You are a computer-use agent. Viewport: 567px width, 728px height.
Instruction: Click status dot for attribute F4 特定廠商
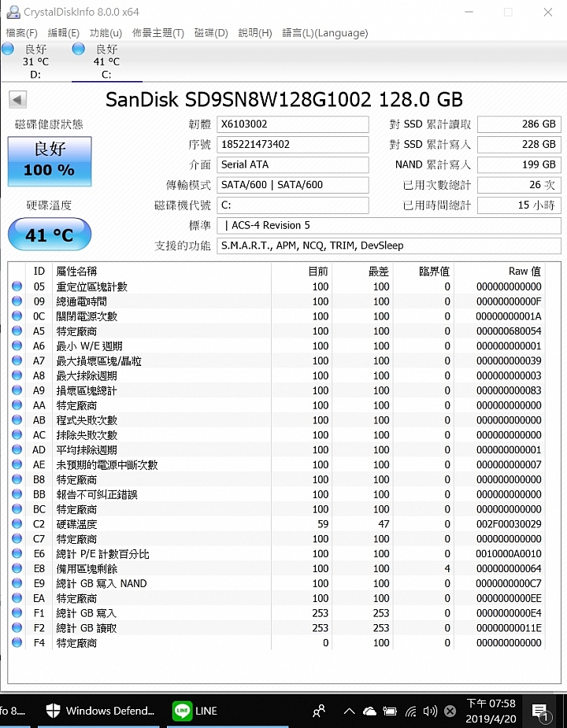tap(17, 642)
